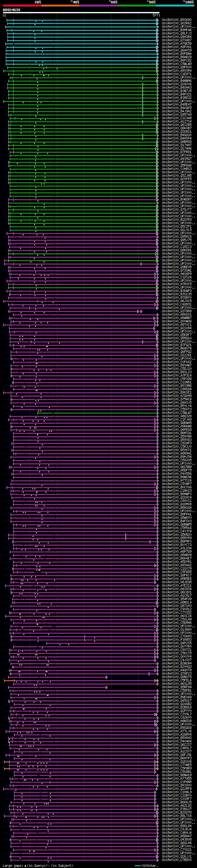This screenshot has height=868, width=197.
Task: Select hit UniRef100_B8MTQ1
Action: click(177, 433)
